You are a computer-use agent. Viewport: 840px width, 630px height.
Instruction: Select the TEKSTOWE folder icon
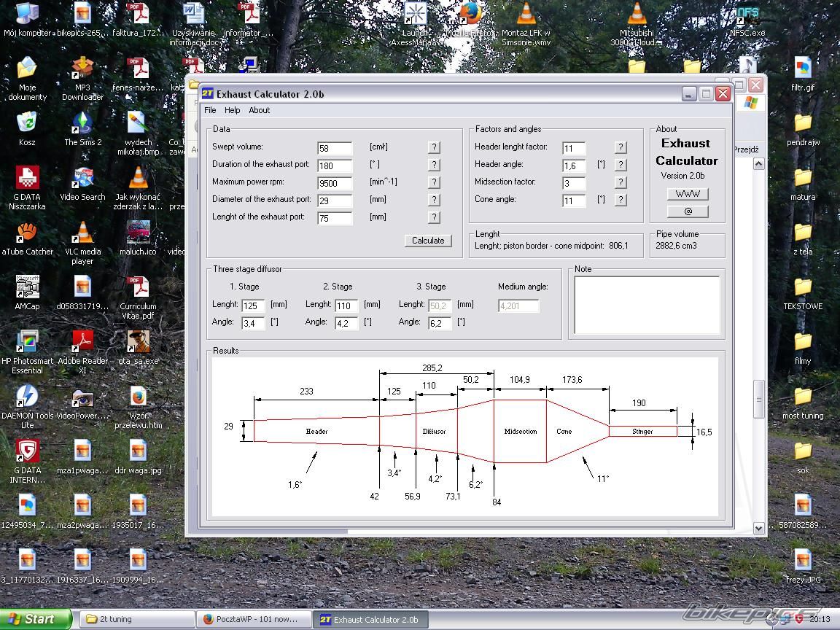coord(803,293)
